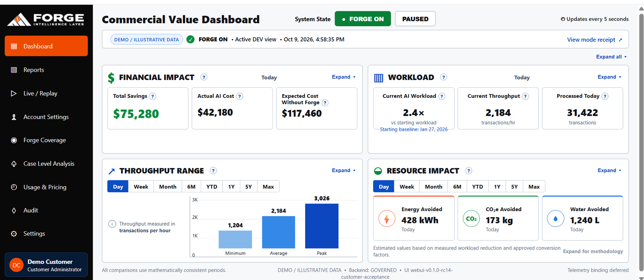This screenshot has height=280, width=644.
Task: Click the DEMO / ILLUSTRATIVE DATA badge
Action: (147, 39)
